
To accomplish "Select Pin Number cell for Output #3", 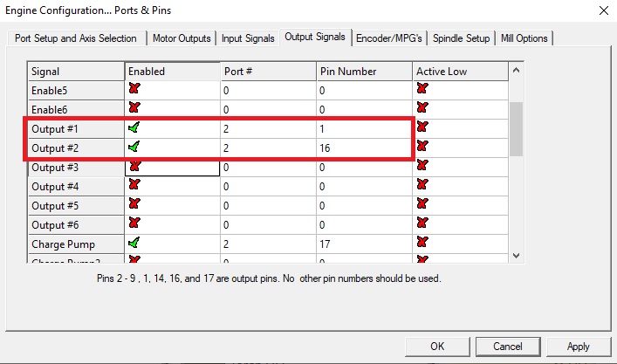I will [x=365, y=168].
